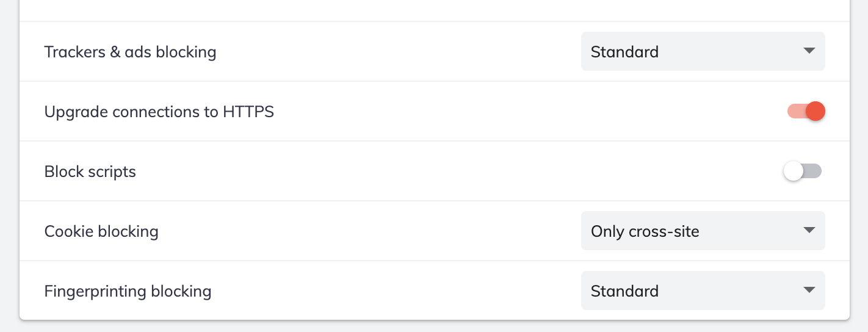Click "Standard" text in Fingerprinting blocking box
The width and height of the screenshot is (868, 332).
pyautogui.click(x=624, y=291)
